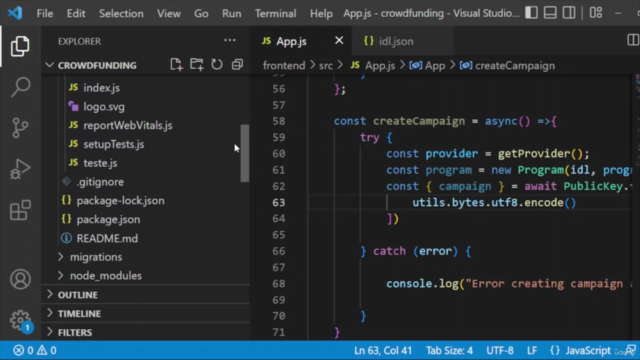Click errors count in status bar
This screenshot has width=640, height=360.
[x=23, y=350]
